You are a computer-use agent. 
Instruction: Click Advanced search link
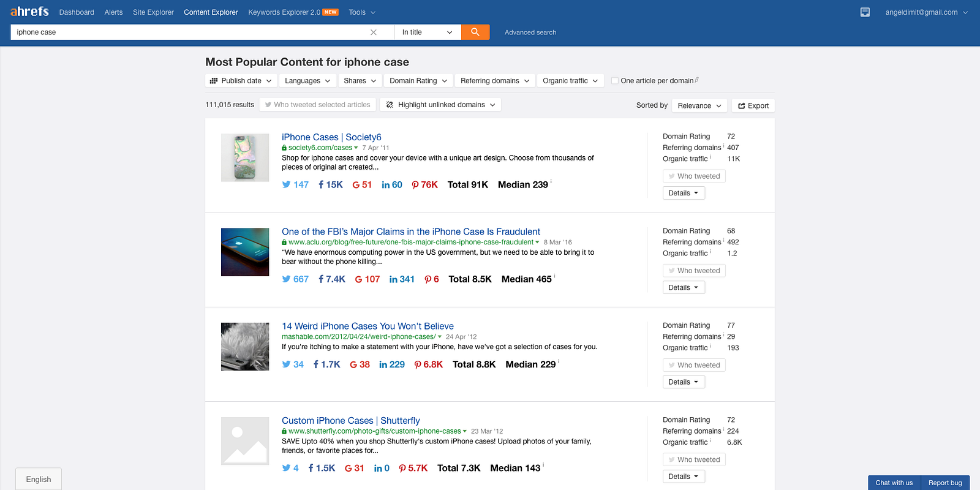[x=530, y=32]
